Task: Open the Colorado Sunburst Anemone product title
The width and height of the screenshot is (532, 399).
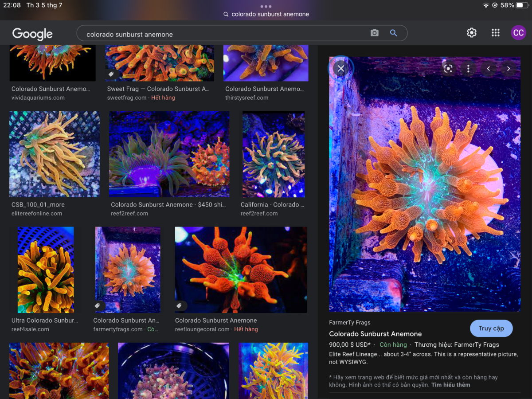Action: pyautogui.click(x=376, y=334)
